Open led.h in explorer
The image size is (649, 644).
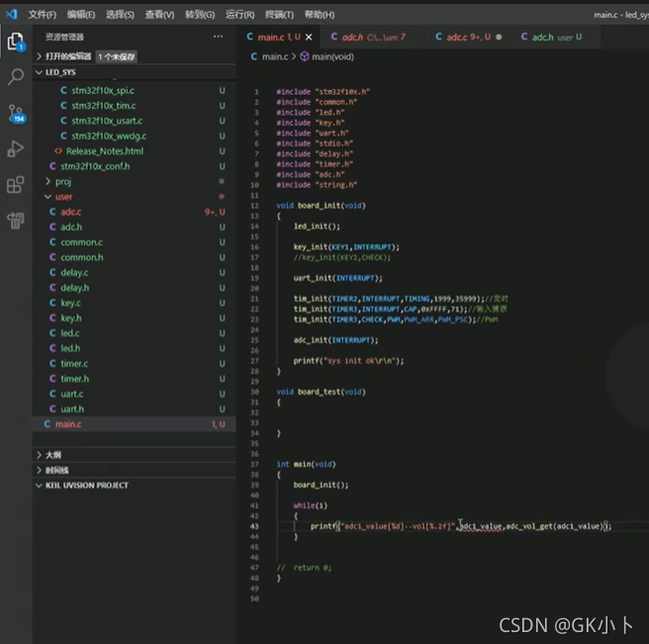[x=135, y=348]
